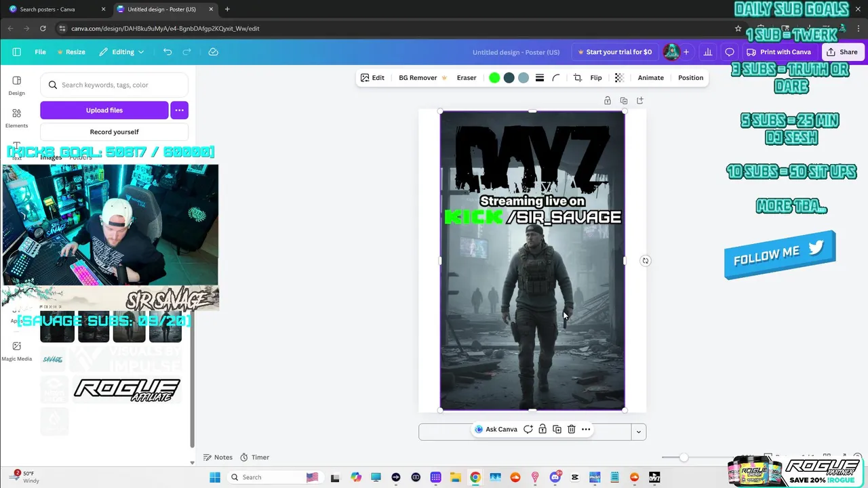Open analytics insights chart icon
Viewport: 868px width, 488px height.
click(708, 52)
